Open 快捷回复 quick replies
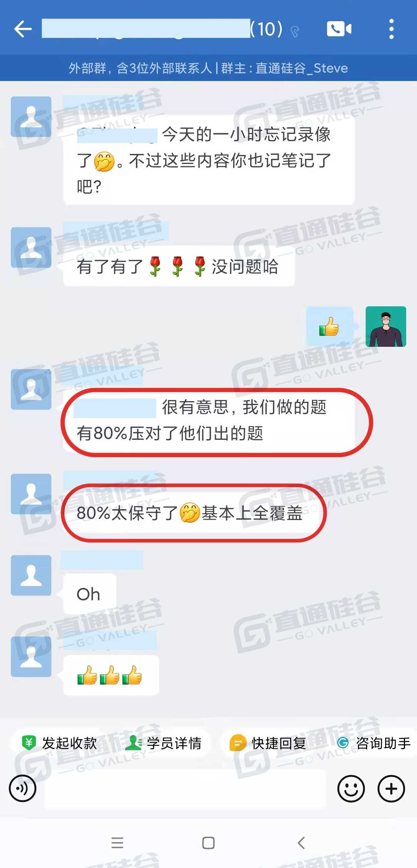 tap(268, 743)
